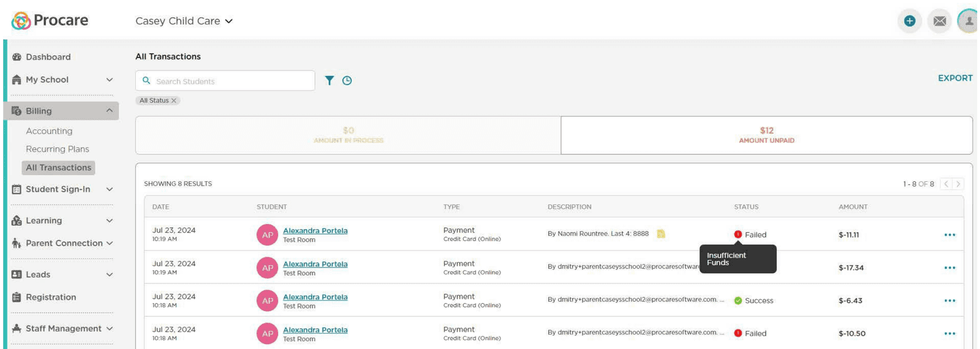
Task: Select All Transactions in sidebar
Action: (58, 168)
